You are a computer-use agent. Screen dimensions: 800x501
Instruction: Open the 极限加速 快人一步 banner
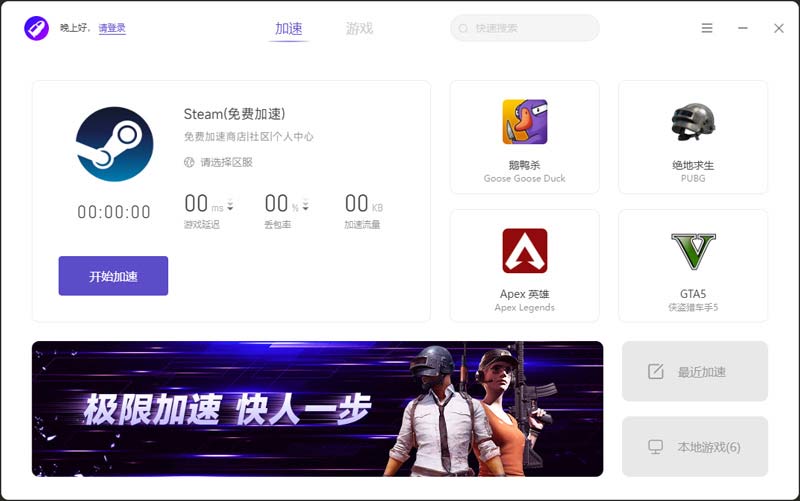317,409
